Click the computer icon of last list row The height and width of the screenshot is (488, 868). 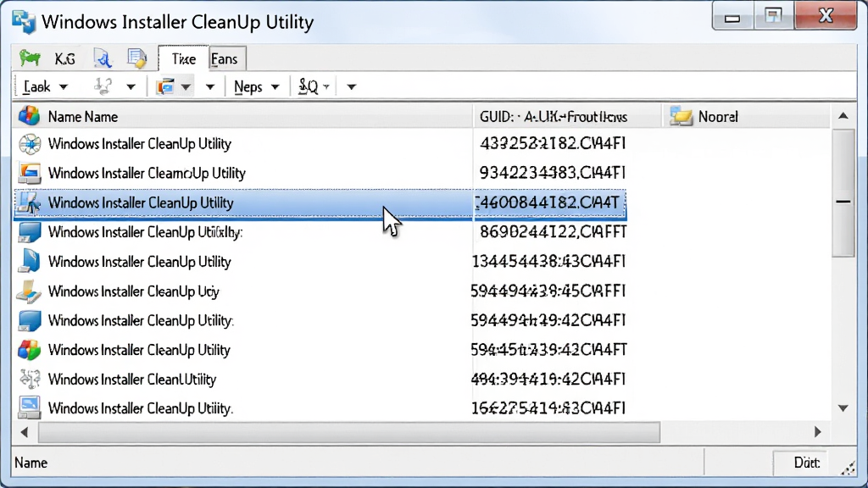pos(30,408)
